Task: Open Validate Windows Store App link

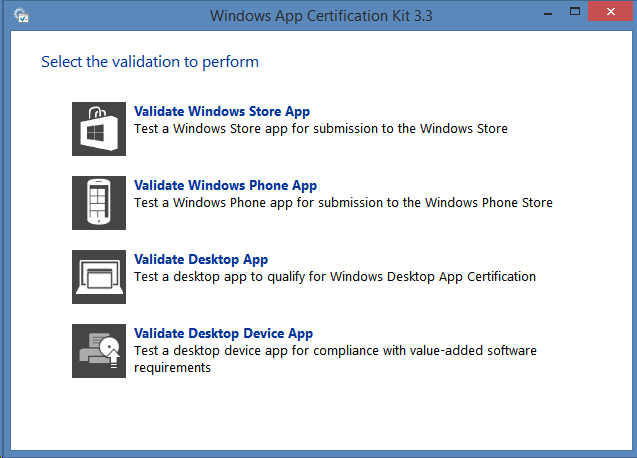Action: (222, 111)
